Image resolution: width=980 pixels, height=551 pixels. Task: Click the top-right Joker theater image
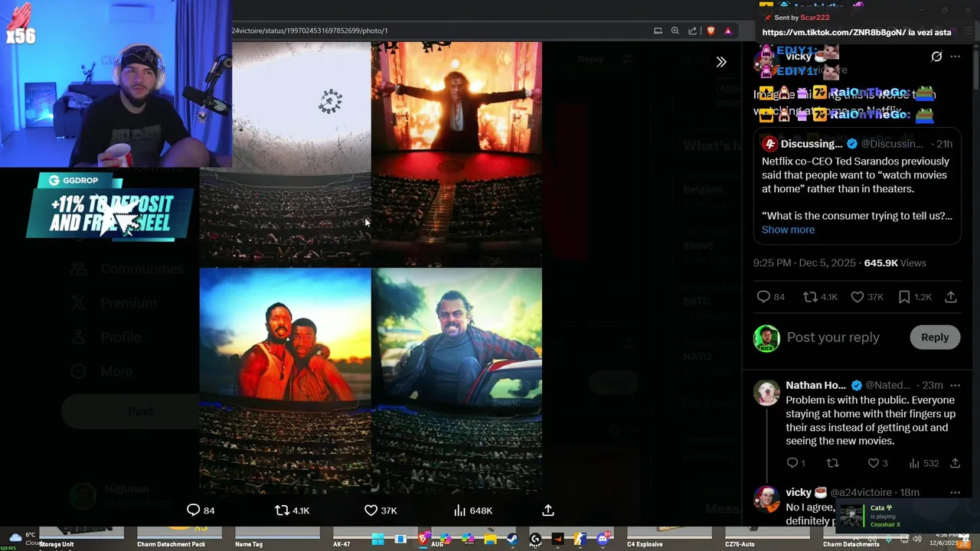[x=457, y=154]
